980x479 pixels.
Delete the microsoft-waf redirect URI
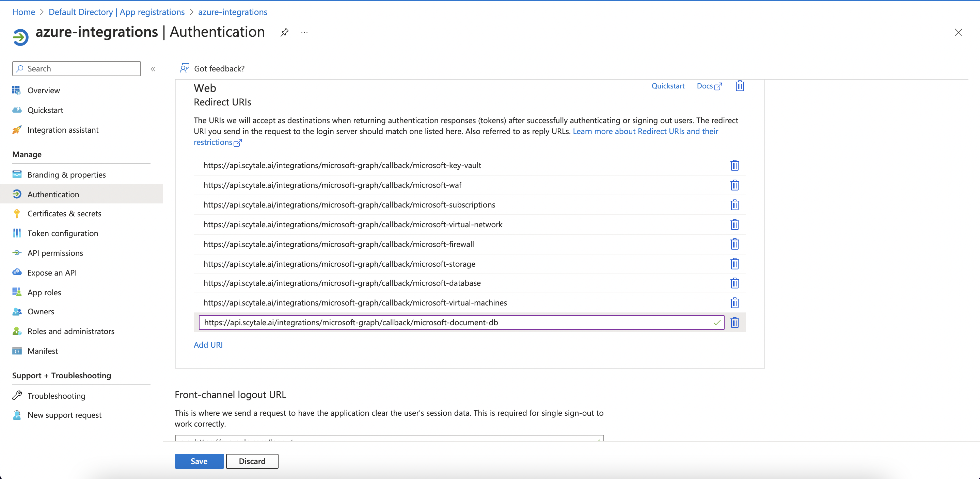[734, 185]
